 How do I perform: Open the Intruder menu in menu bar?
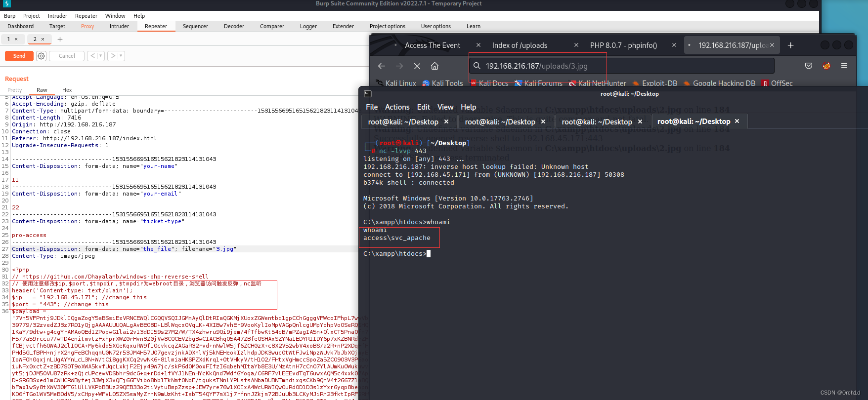pos(57,16)
